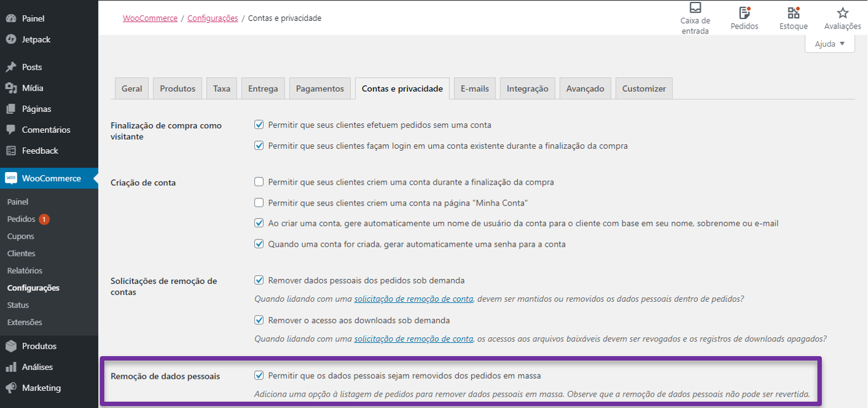868x408 pixels.
Task: Toggle remove download access on demand
Action: click(259, 320)
